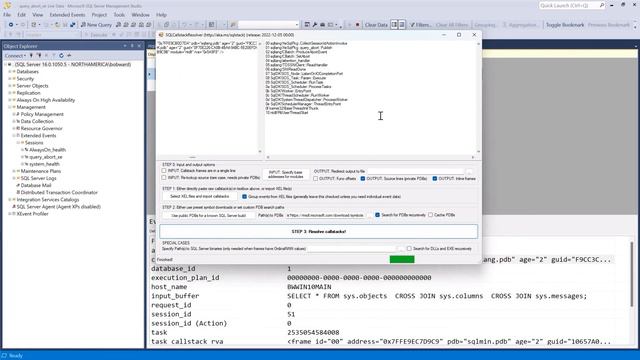This screenshot has height=360, width=640.
Task: Click the funnel icon of the Filters button
Action: tap(412, 25)
